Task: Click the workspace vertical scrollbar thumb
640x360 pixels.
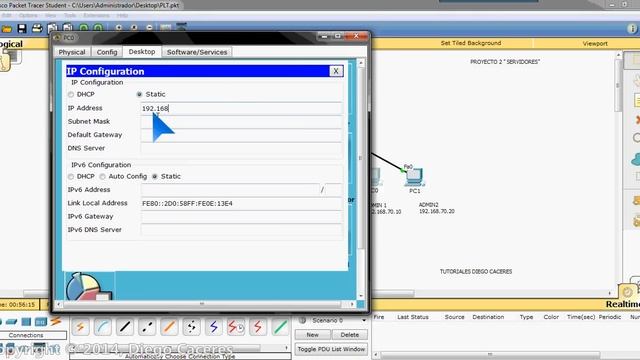Action: point(618,84)
